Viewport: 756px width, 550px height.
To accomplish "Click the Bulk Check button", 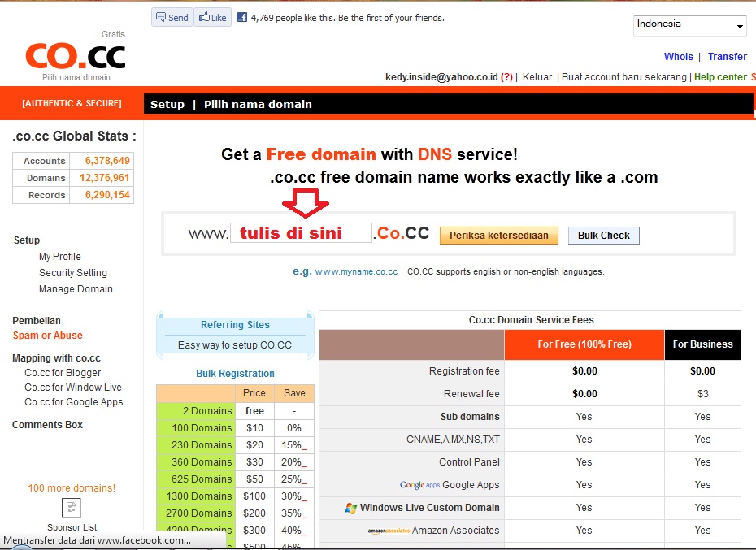I will (x=604, y=236).
